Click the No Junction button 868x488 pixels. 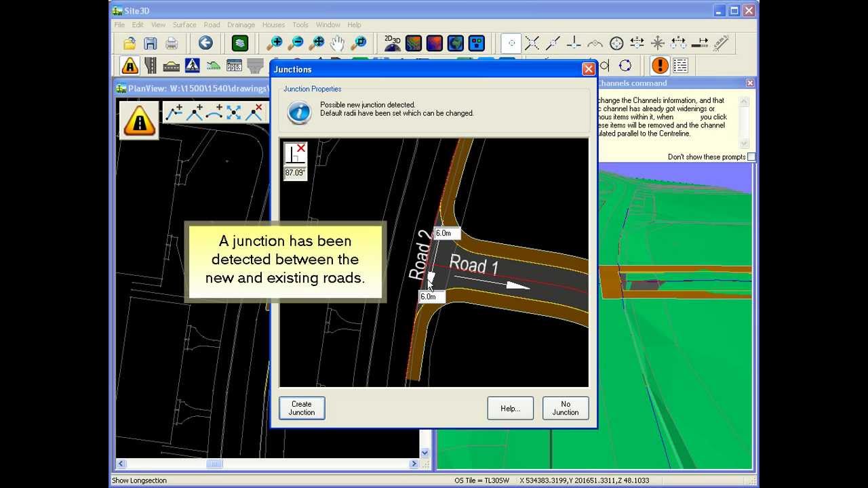(566, 408)
